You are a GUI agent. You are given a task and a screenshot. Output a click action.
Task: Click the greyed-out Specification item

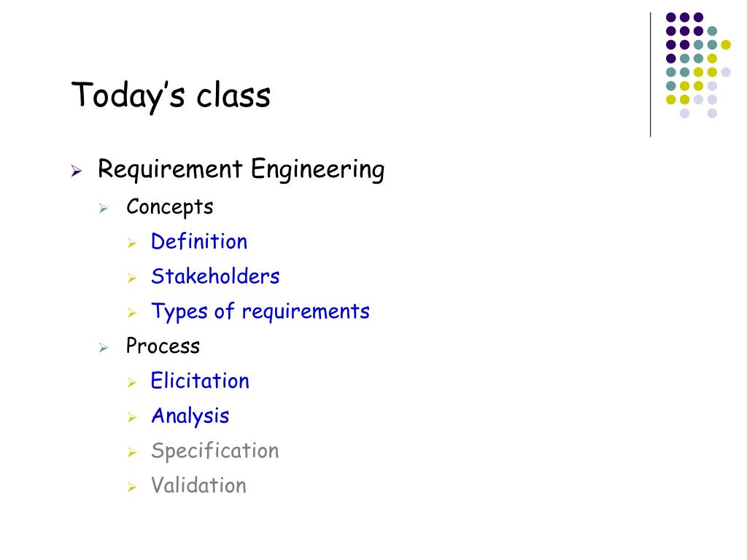[x=215, y=451]
